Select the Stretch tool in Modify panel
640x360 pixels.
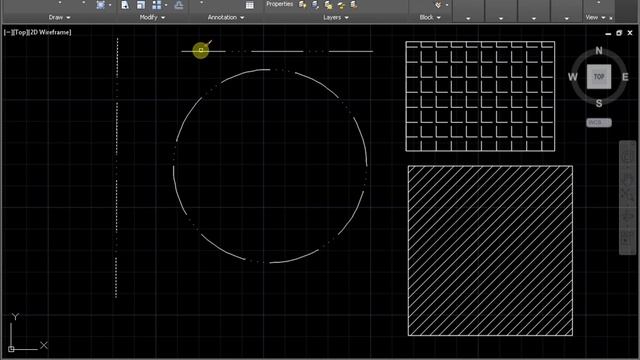125,5
